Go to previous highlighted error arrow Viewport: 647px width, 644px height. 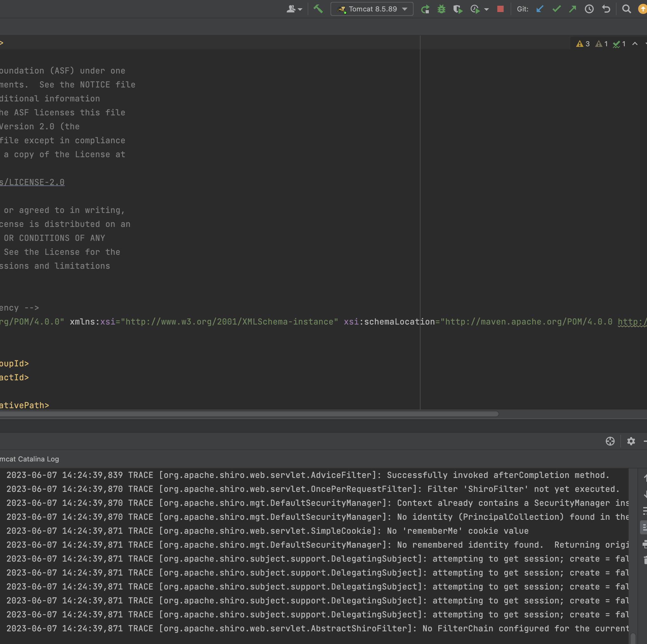click(x=635, y=44)
